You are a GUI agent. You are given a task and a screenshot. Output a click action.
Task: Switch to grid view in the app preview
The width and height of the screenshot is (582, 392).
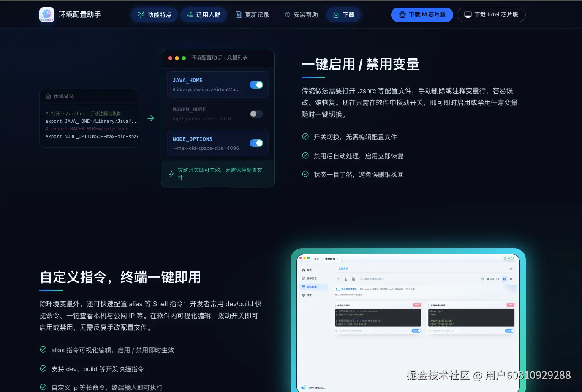click(505, 279)
